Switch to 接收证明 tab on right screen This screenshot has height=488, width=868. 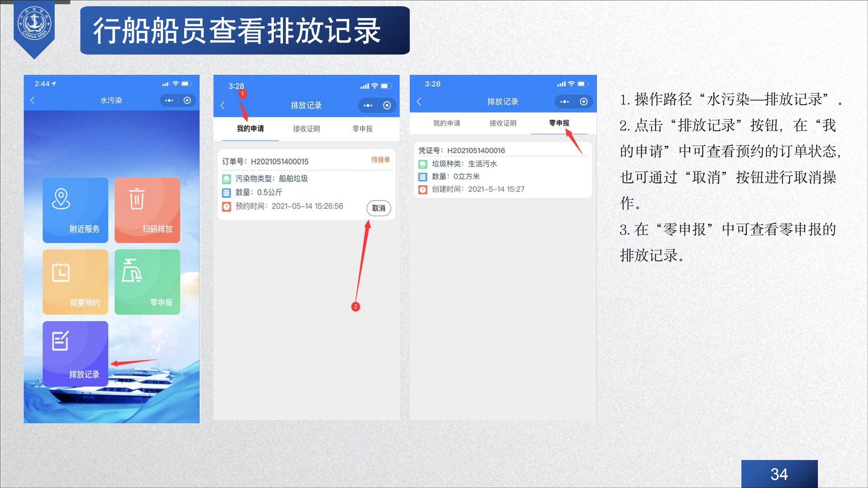[x=503, y=123]
